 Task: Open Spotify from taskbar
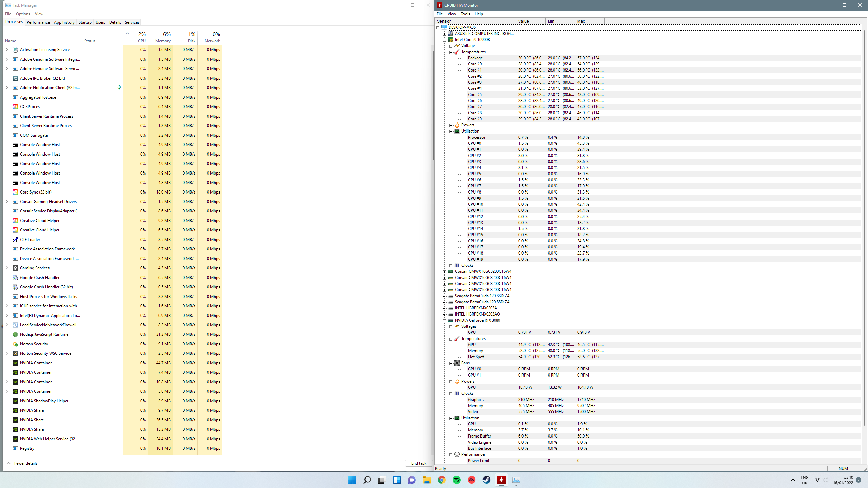point(456,480)
